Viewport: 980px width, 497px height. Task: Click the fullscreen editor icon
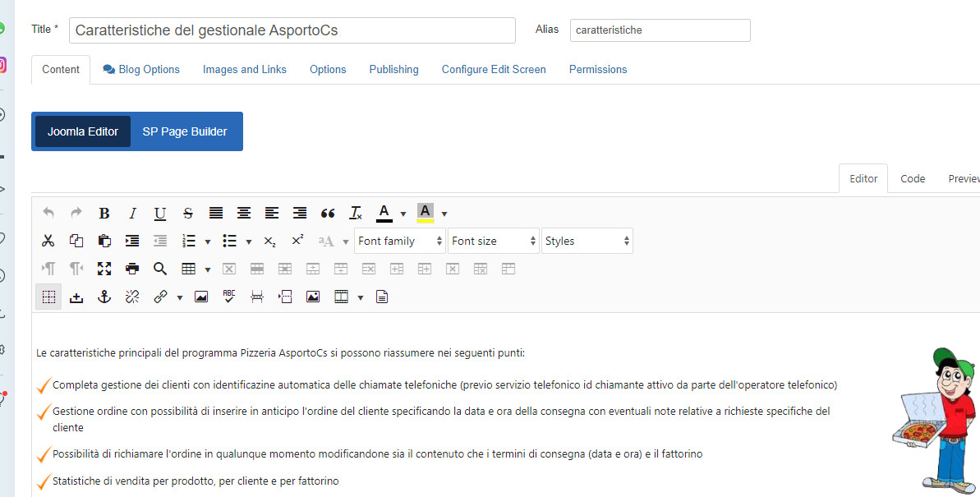click(104, 269)
